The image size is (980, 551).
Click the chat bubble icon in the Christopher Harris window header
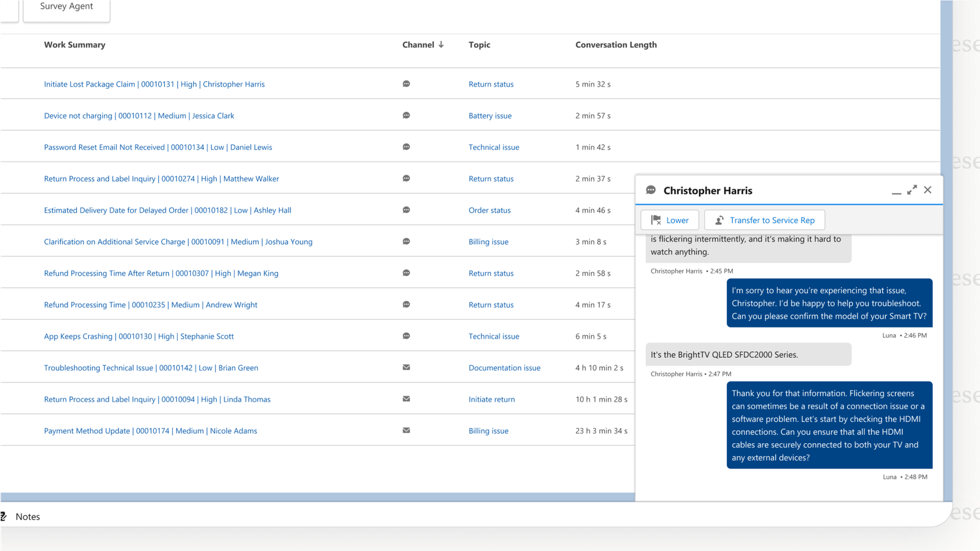650,189
